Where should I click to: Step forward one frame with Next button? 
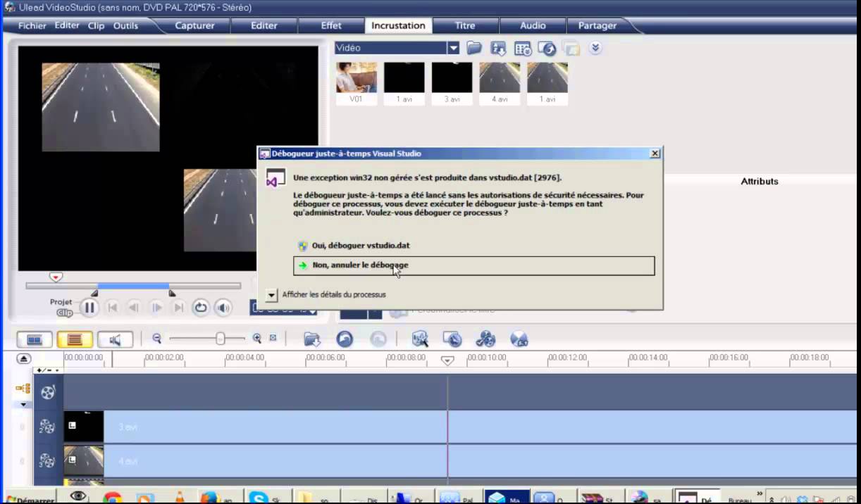click(x=156, y=308)
